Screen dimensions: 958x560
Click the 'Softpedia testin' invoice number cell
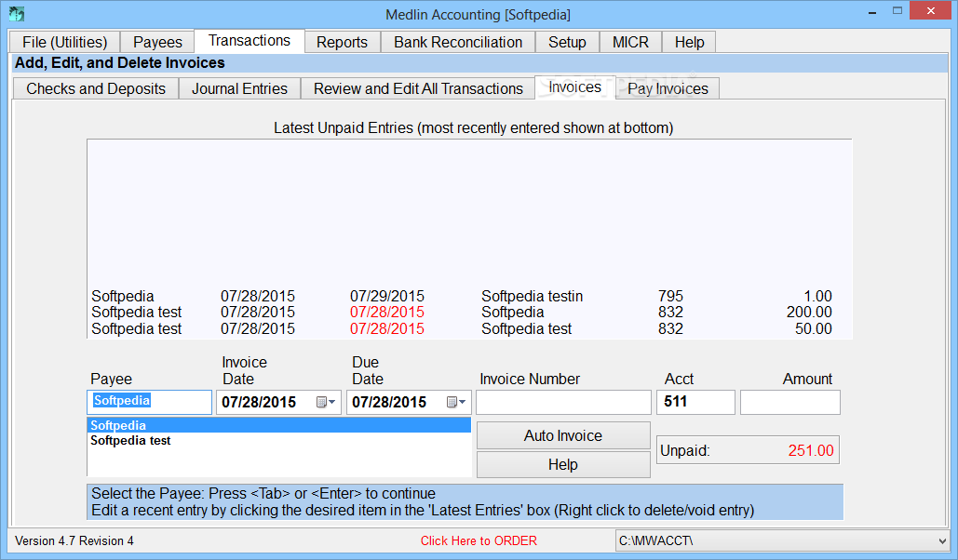click(532, 296)
